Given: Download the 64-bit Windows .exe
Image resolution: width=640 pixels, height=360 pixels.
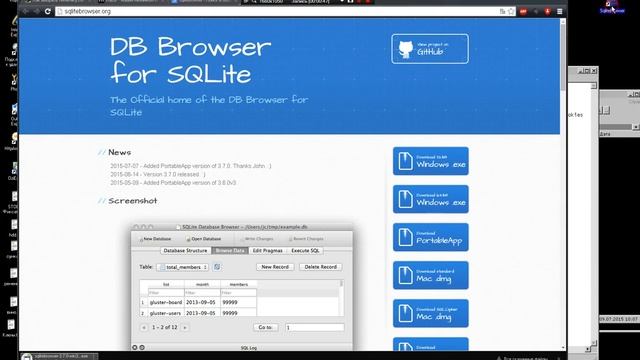Looking at the screenshot, I should [x=431, y=199].
